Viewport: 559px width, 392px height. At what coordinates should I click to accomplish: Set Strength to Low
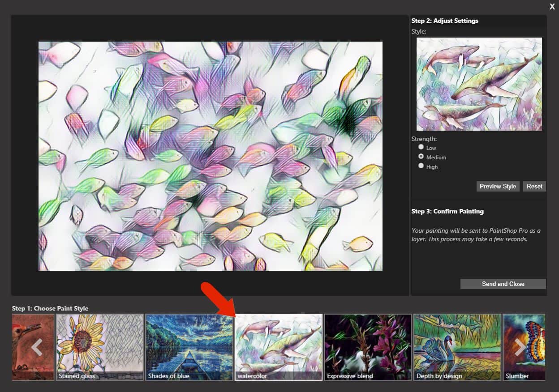pyautogui.click(x=421, y=147)
